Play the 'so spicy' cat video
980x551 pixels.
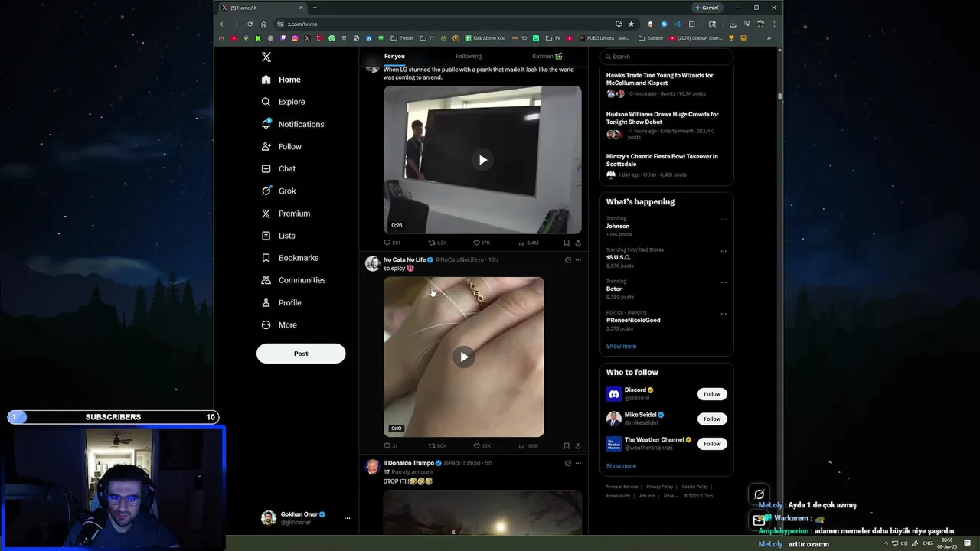[464, 357]
